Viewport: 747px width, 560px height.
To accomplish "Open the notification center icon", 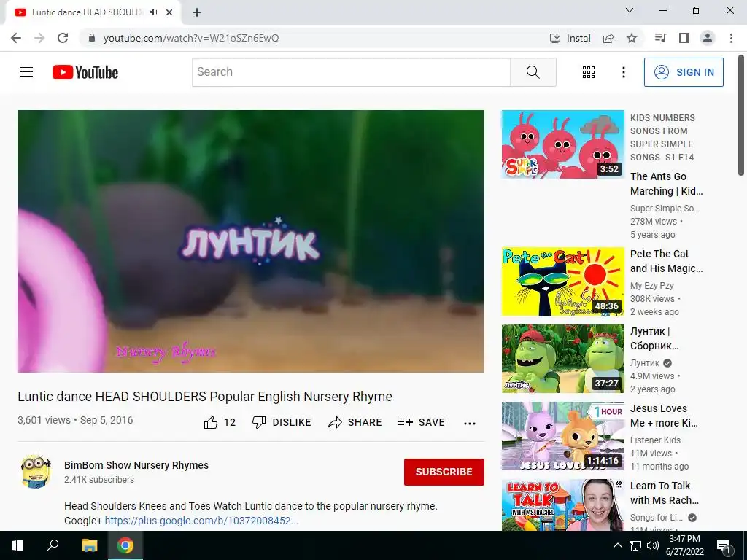I will tap(724, 546).
